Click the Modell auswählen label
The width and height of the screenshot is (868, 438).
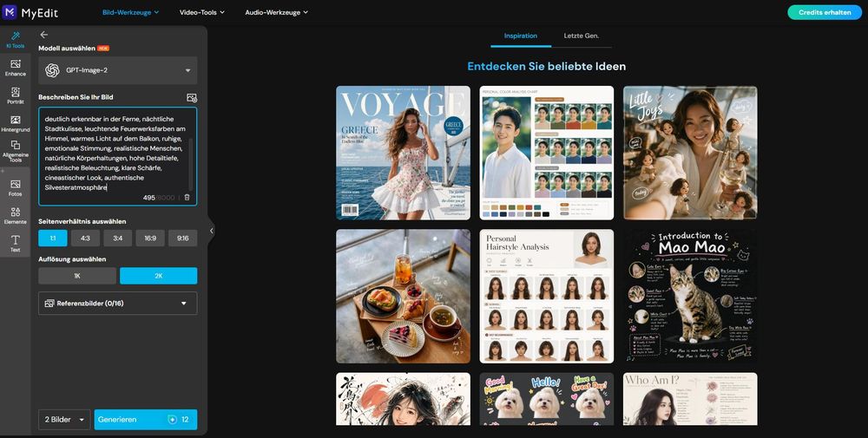click(x=67, y=48)
